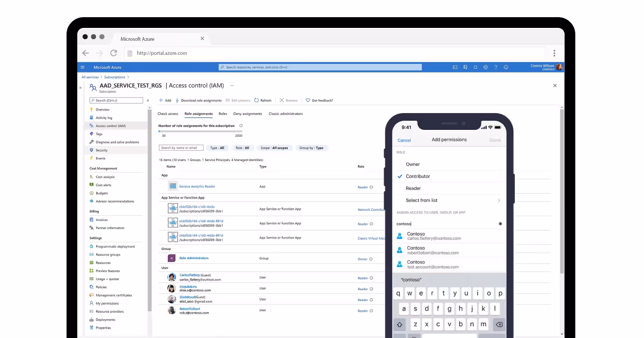Open the help question mark icon
The width and height of the screenshot is (644, 338).
click(495, 67)
